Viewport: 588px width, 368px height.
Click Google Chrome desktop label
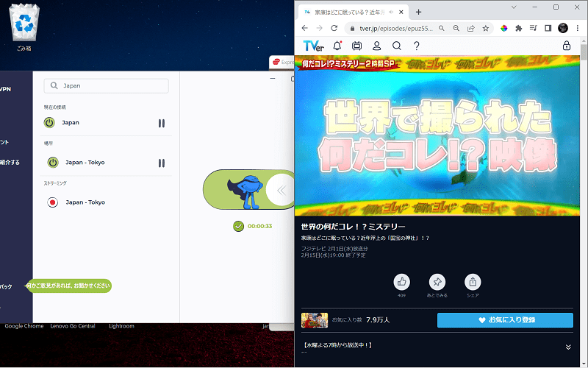coord(24,326)
